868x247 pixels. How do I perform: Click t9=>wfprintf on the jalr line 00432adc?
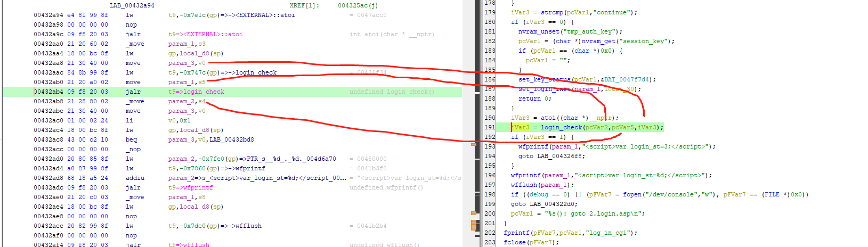click(x=191, y=187)
